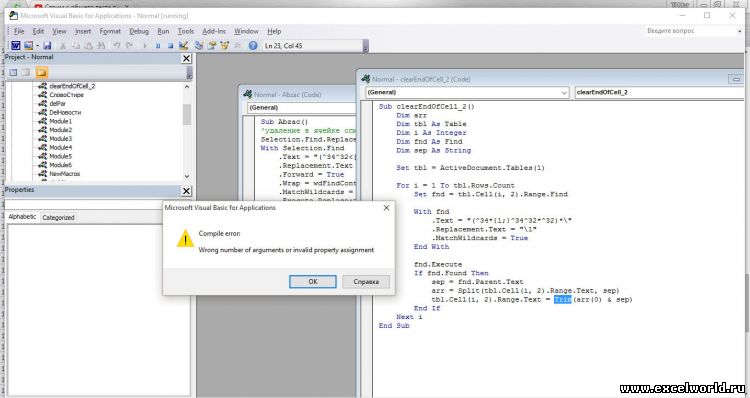Toggle Design Mode icon in toolbar

coord(183,45)
